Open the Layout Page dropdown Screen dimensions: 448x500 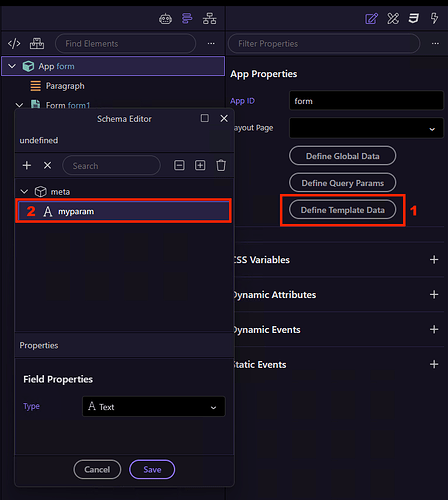pos(366,128)
